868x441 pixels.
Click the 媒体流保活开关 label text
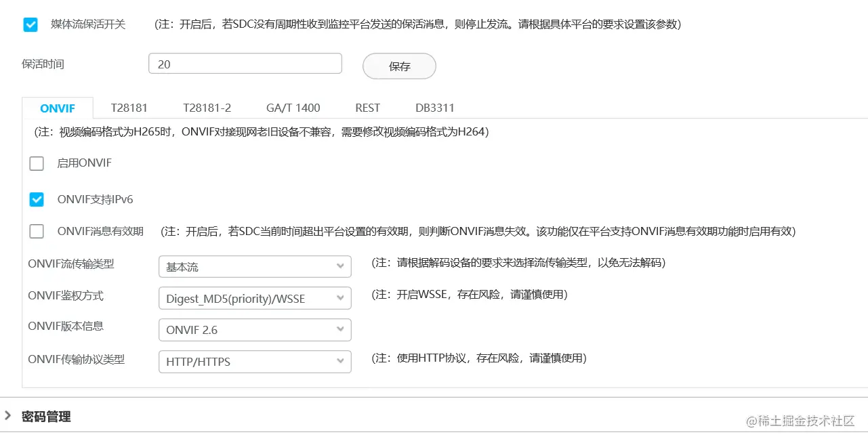coord(88,24)
